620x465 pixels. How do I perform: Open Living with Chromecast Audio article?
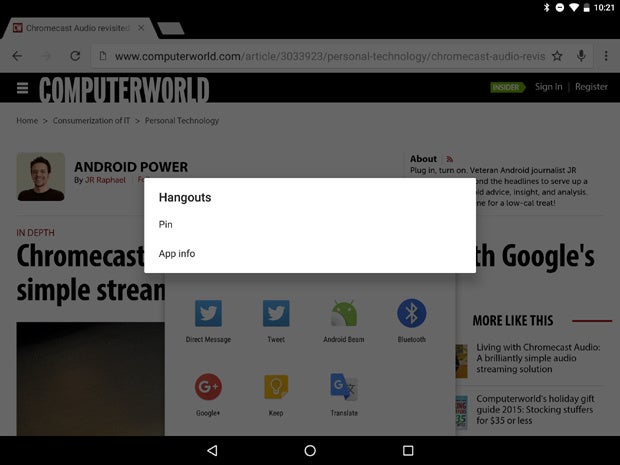click(538, 358)
